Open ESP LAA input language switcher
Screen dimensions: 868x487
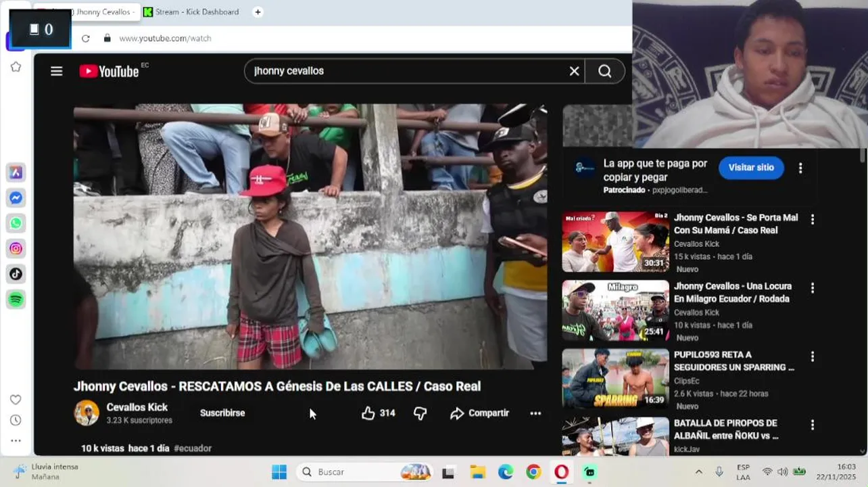click(743, 472)
